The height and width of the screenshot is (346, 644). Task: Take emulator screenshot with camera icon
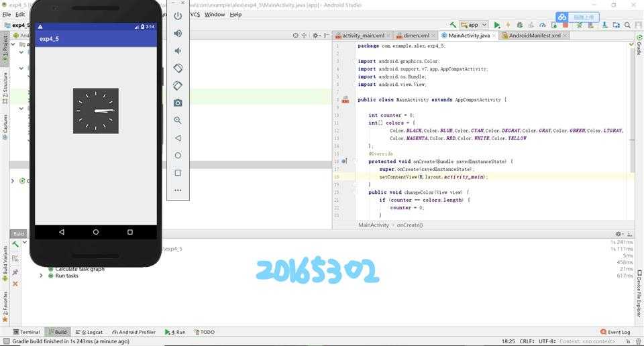[x=178, y=103]
